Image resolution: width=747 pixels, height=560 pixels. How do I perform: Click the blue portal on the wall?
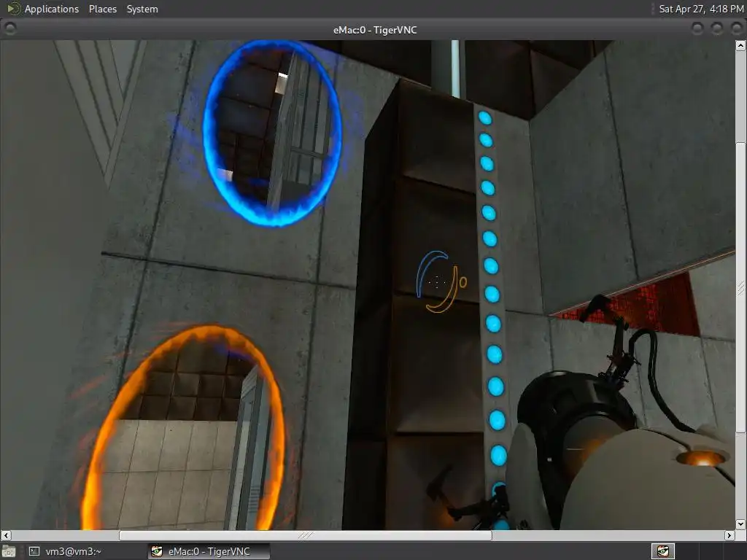point(272,133)
